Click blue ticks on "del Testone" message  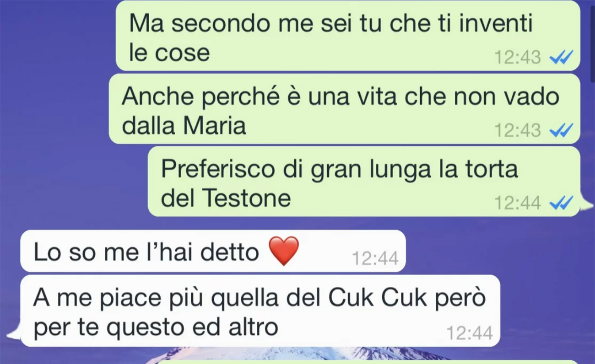point(561,203)
